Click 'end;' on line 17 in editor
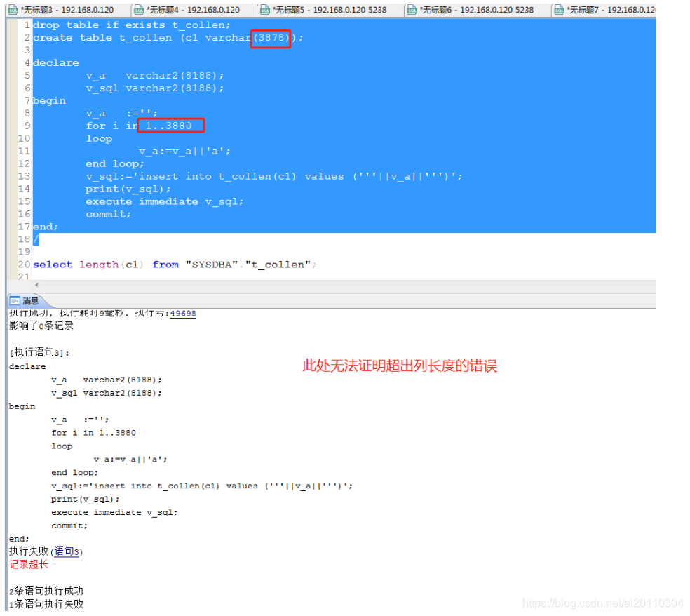Viewport: 690px width, 616px height. [x=46, y=227]
